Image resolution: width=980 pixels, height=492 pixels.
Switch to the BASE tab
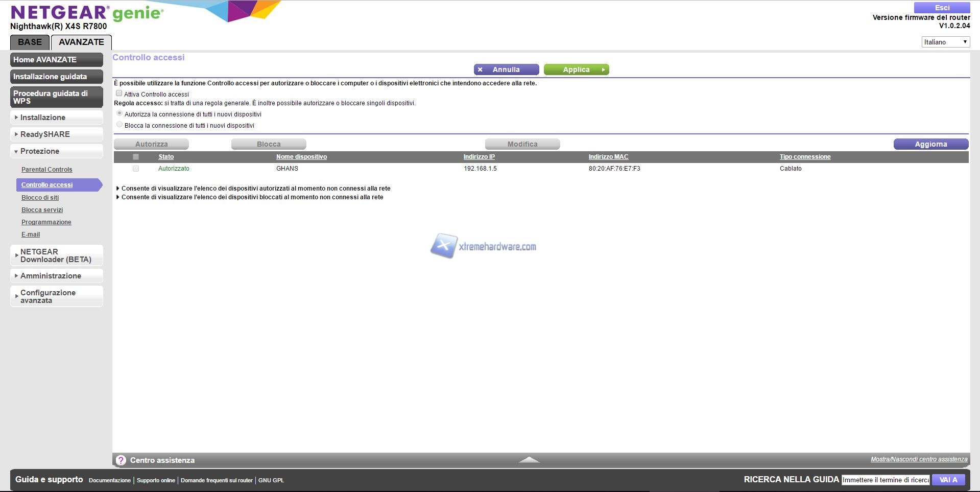pyautogui.click(x=30, y=42)
